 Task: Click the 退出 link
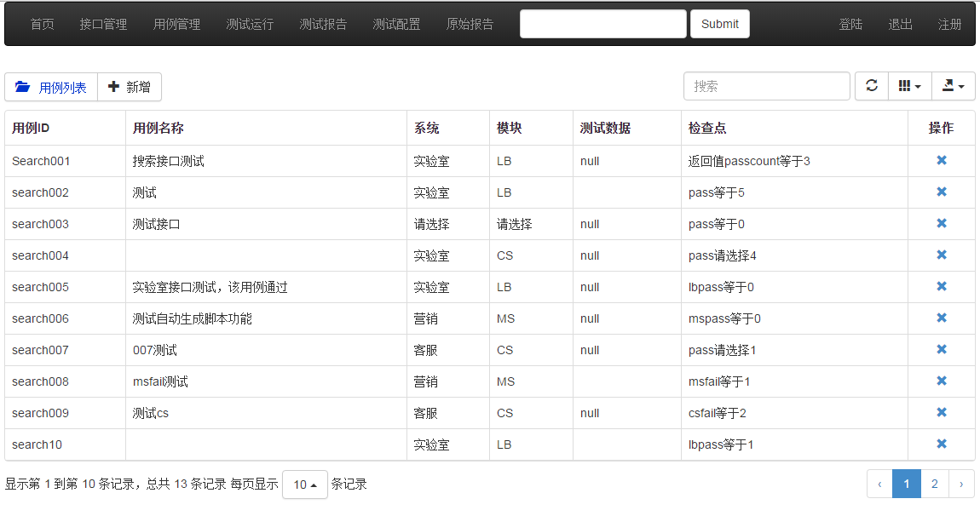[901, 25]
